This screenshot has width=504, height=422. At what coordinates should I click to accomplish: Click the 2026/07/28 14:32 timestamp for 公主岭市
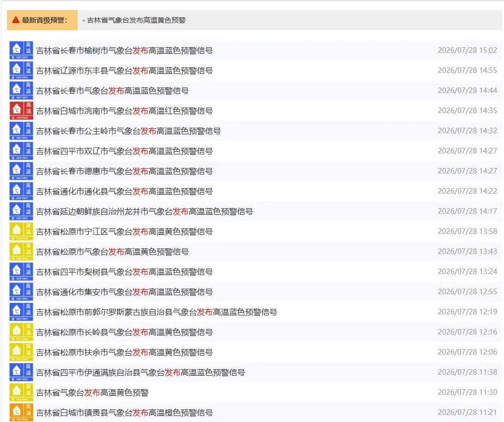tap(467, 131)
